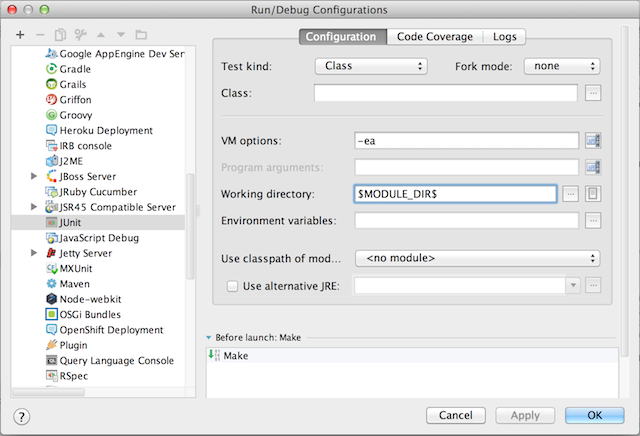Browse alternative JRE with ellipsis button
This screenshot has width=640, height=436.
coord(593,285)
